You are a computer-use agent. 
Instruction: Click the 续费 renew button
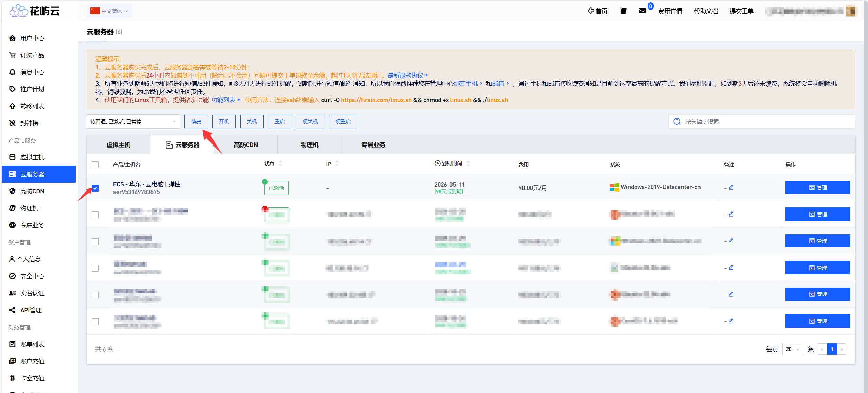pyautogui.click(x=196, y=121)
